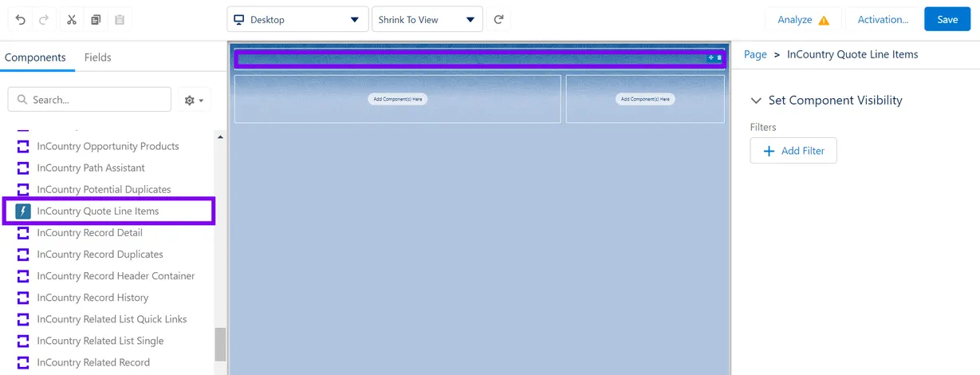Click the Copy icon in toolbar
Viewport: 980px width, 375px height.
96,19
